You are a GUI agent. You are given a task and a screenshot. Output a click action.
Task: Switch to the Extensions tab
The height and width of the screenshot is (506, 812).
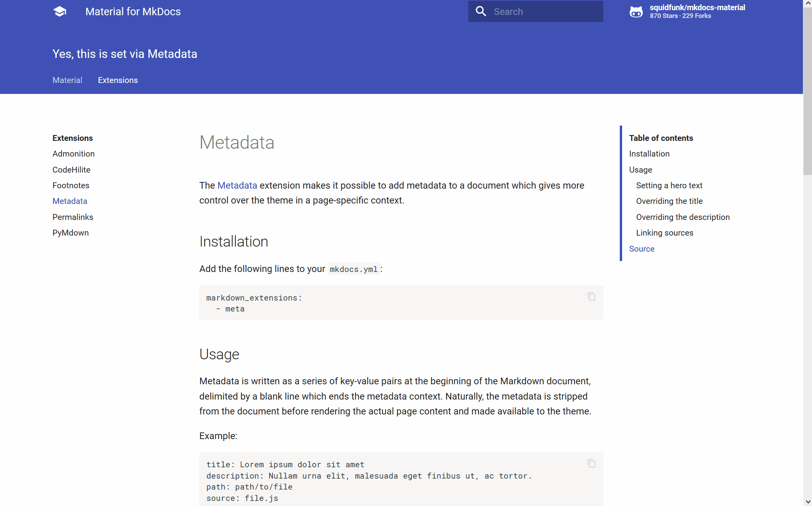pos(118,80)
